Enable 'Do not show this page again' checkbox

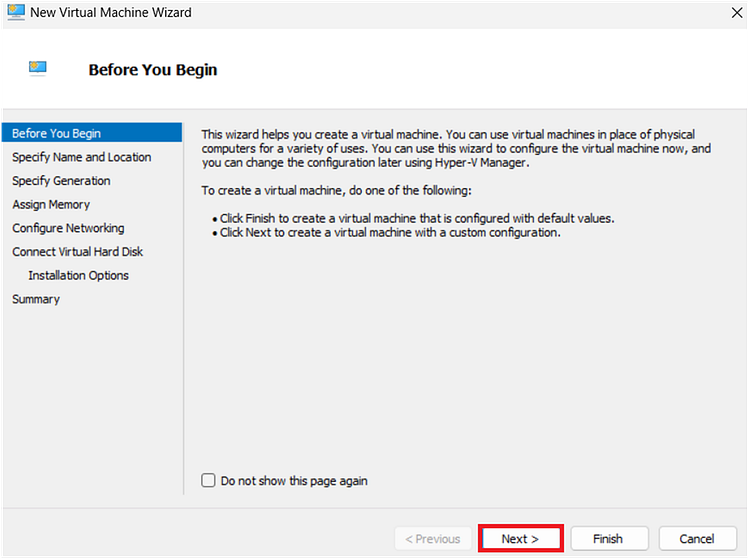[x=208, y=480]
